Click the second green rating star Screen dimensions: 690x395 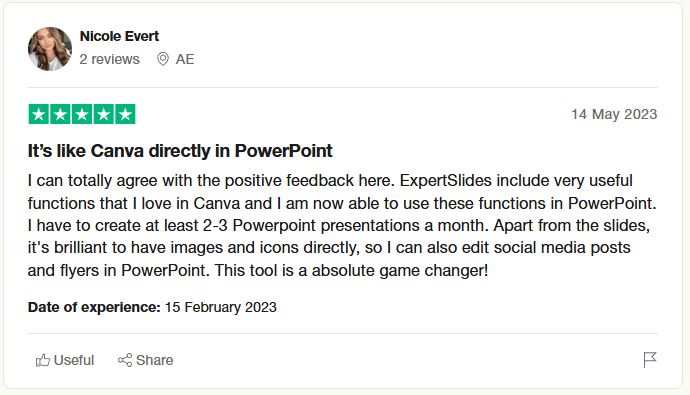[x=60, y=114]
